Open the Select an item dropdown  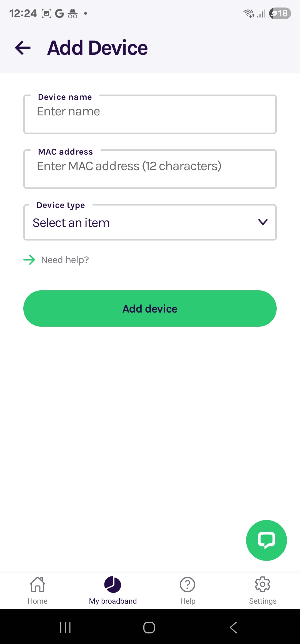tap(150, 222)
